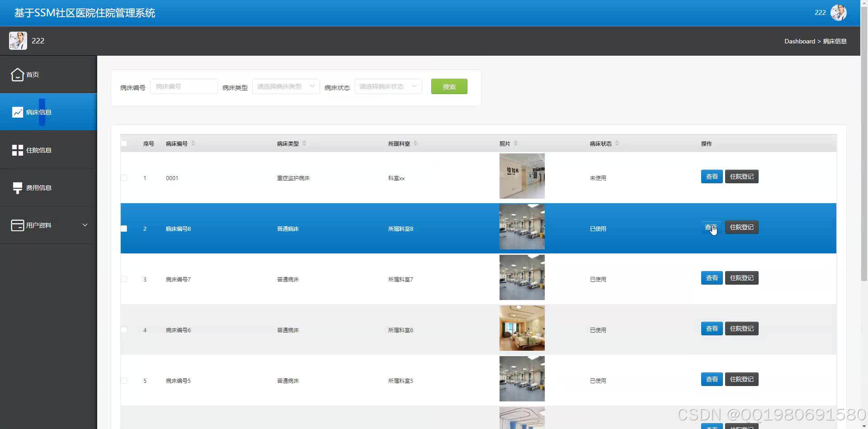Click 住院登记 for 病床编号6 row
868x429 pixels.
pyautogui.click(x=741, y=329)
